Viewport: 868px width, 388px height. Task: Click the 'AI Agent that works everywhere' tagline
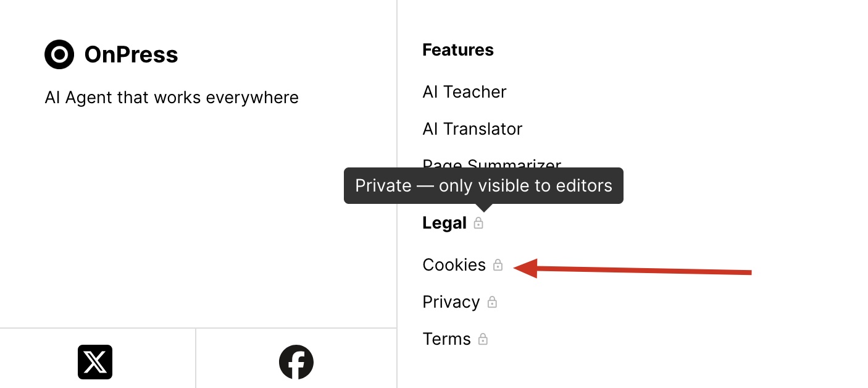point(172,98)
